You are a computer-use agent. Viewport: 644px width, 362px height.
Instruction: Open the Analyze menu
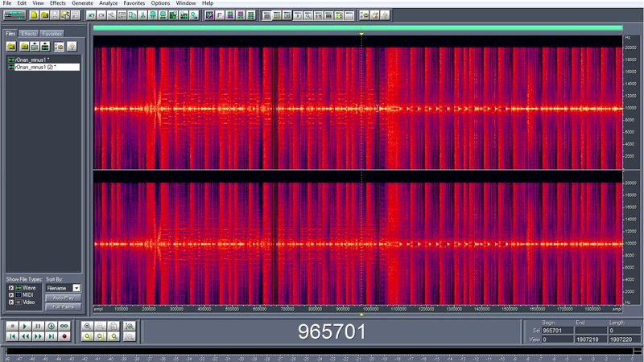[109, 3]
